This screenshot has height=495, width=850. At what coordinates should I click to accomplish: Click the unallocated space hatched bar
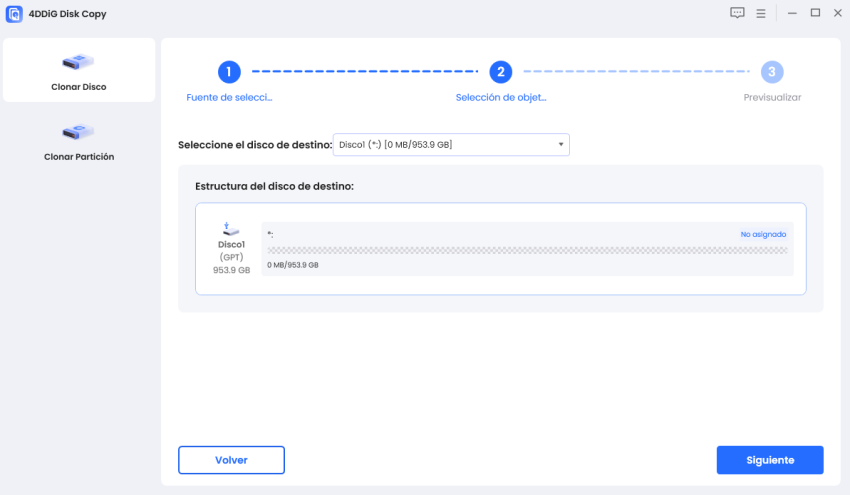point(526,250)
